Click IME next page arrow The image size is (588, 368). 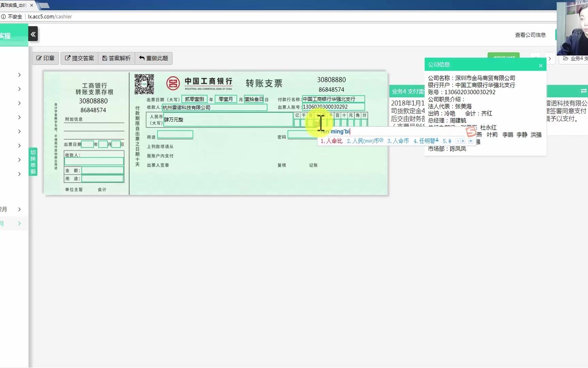coord(463,141)
